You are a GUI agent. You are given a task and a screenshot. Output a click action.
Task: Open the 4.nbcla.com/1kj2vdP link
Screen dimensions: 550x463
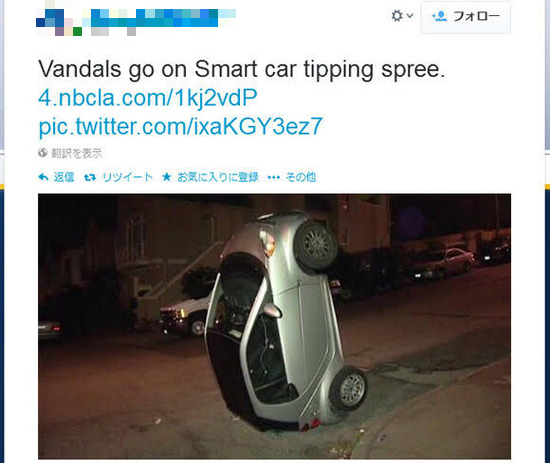(148, 97)
